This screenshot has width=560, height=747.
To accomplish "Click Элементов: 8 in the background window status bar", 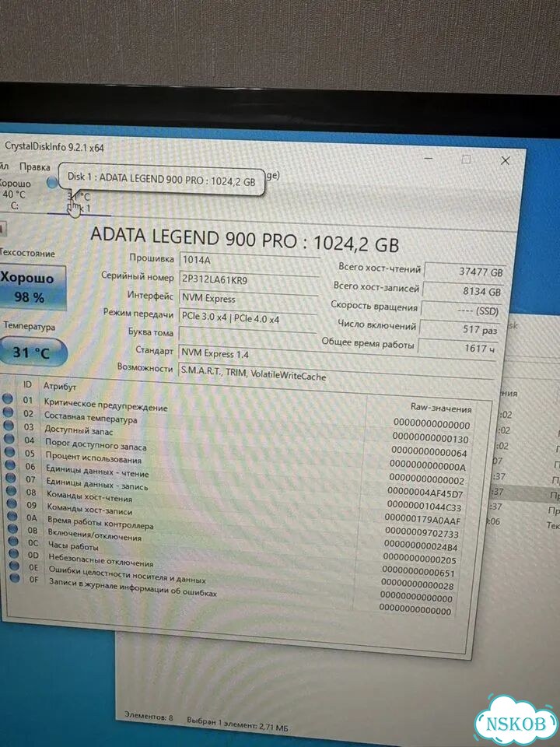I will 149,716.
